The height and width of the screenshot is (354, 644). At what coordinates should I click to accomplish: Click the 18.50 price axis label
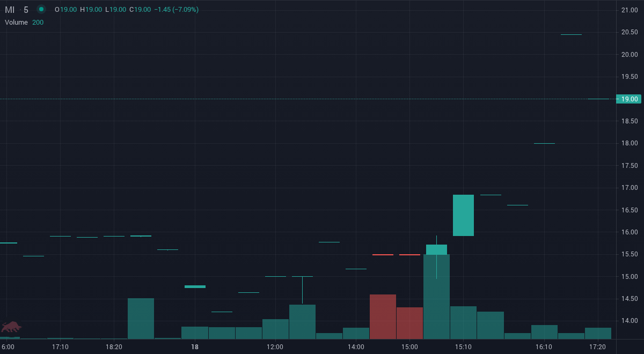point(629,121)
